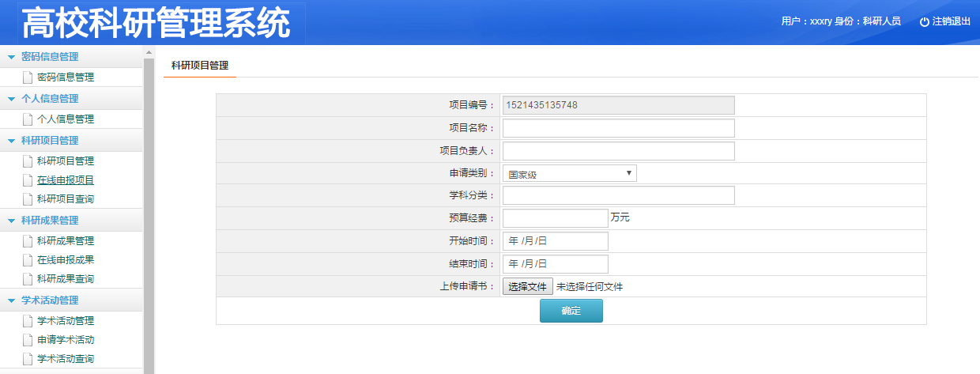Image resolution: width=980 pixels, height=374 pixels.
Task: Open the 申请类别 dropdown showing 国家级
Action: click(x=569, y=174)
